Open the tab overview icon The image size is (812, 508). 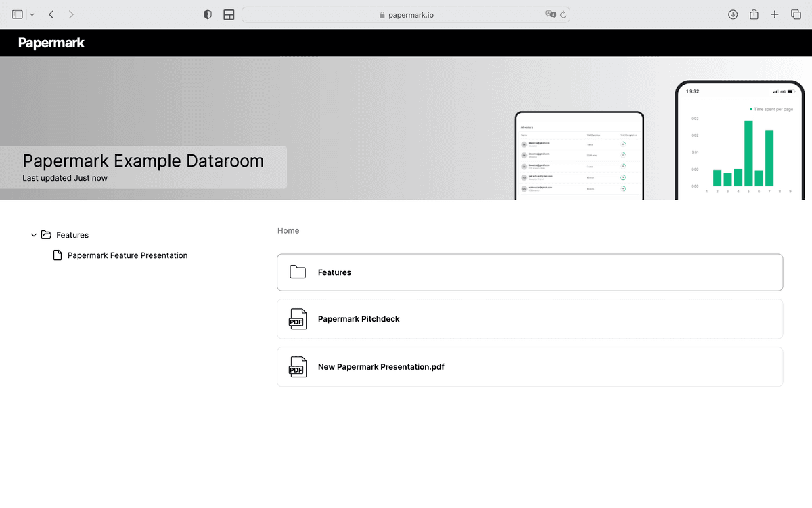pyautogui.click(x=796, y=14)
